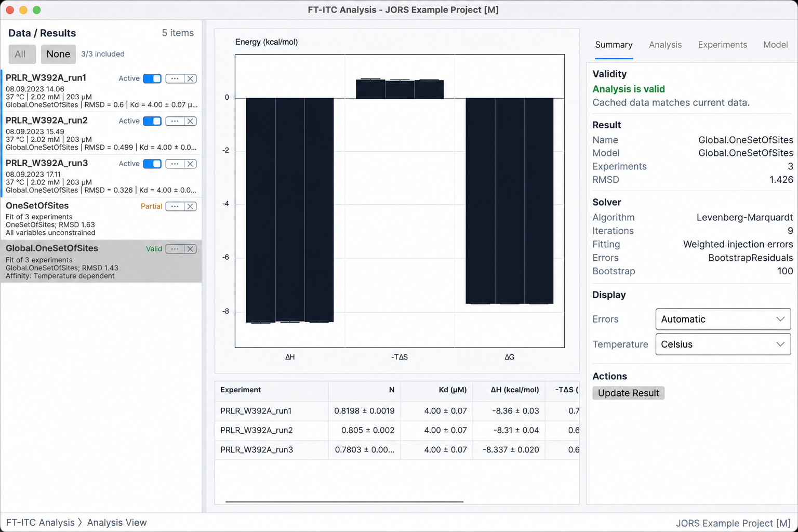
Task: Click RMSD value 1.426
Action: pos(781,180)
